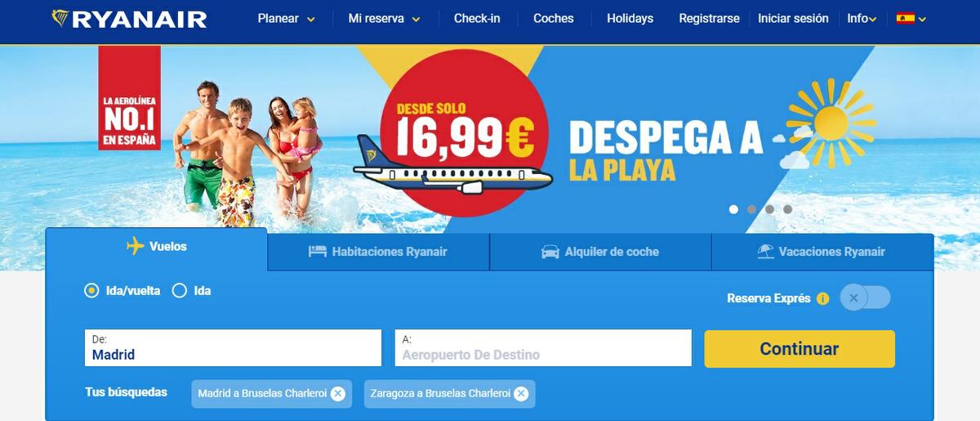The height and width of the screenshot is (421, 980).
Task: Click the Ryanair harp logo
Action: click(60, 18)
